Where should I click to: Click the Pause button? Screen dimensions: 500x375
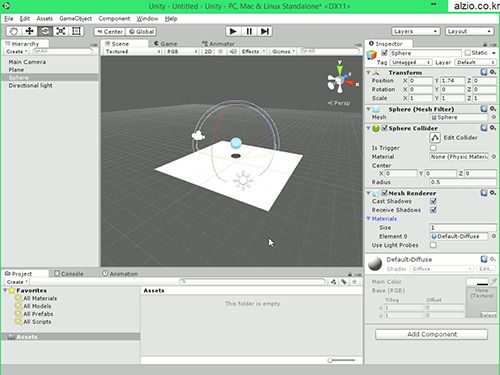[x=249, y=31]
